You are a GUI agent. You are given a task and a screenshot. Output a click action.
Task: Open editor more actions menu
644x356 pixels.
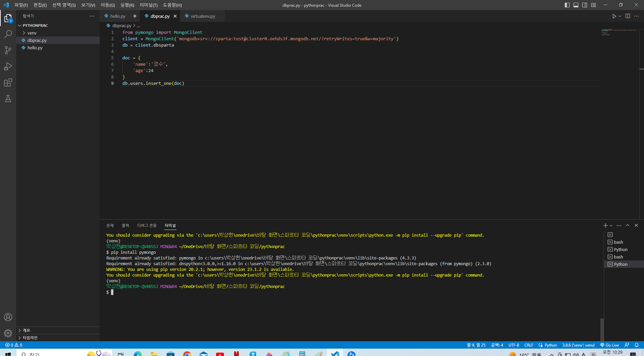coord(636,16)
